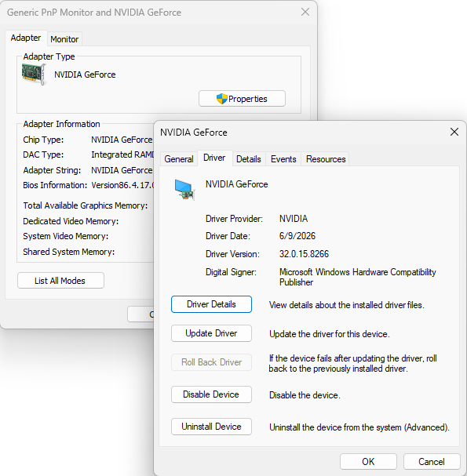Click the Chip Type label
The width and height of the screenshot is (467, 476).
[43, 140]
